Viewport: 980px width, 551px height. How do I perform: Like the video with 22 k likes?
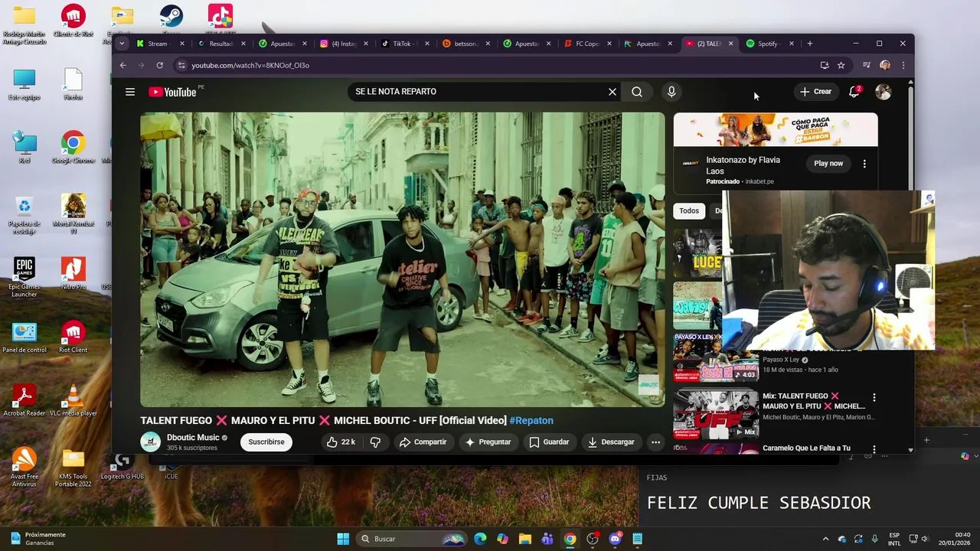[x=340, y=442]
